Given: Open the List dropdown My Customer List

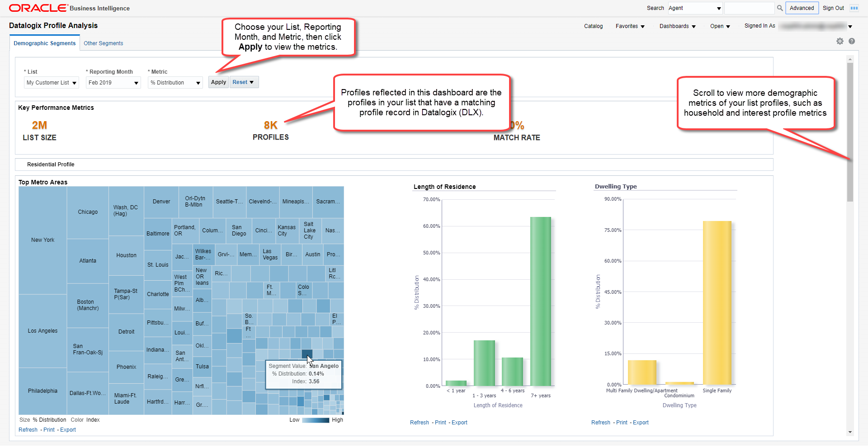Looking at the screenshot, I should click(x=52, y=83).
